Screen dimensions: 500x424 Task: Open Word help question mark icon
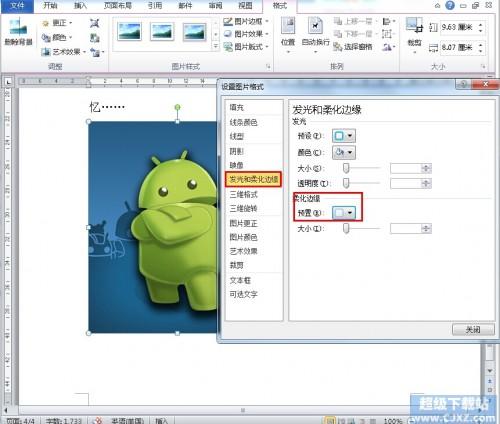(450, 5)
